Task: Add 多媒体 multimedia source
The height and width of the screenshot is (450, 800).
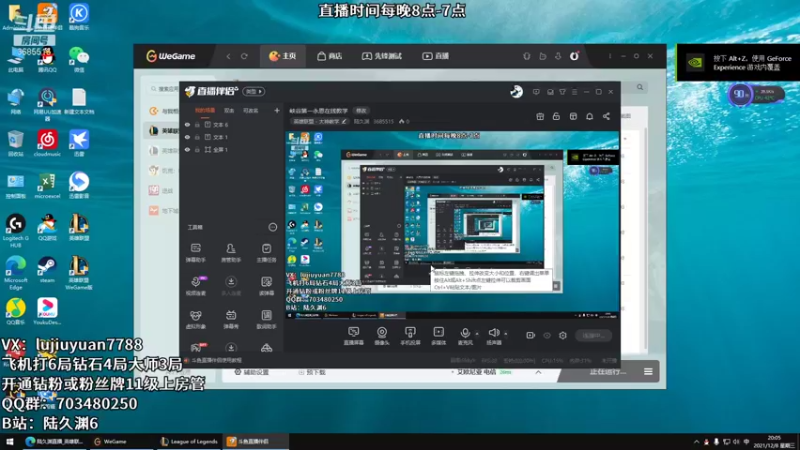Action: click(x=438, y=336)
